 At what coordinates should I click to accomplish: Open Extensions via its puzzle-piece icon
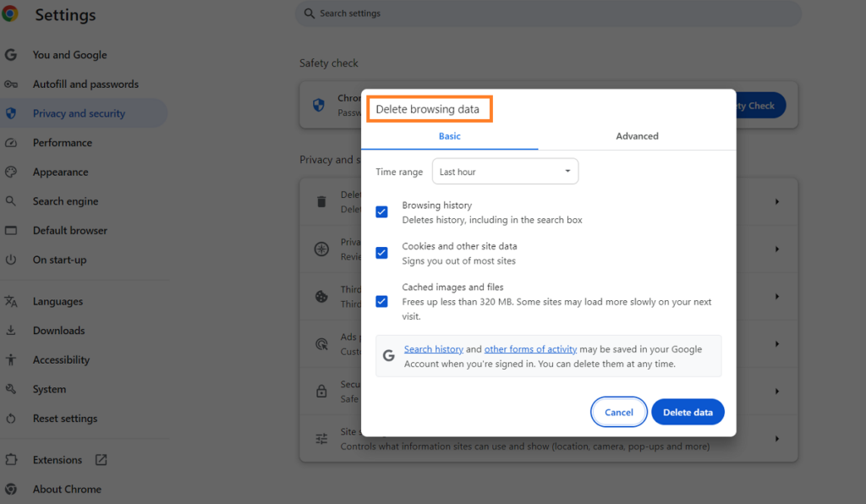coord(11,459)
